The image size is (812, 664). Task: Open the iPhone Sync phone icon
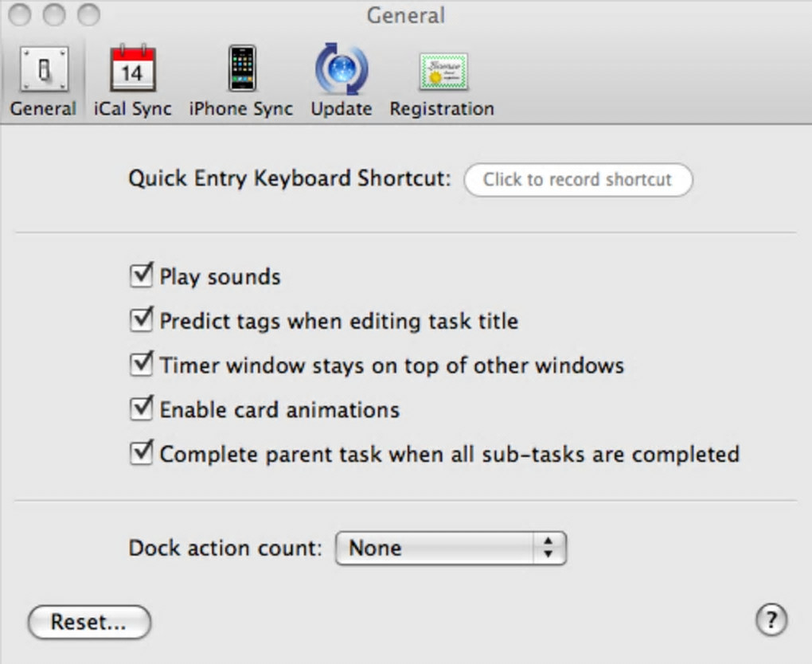pyautogui.click(x=241, y=70)
